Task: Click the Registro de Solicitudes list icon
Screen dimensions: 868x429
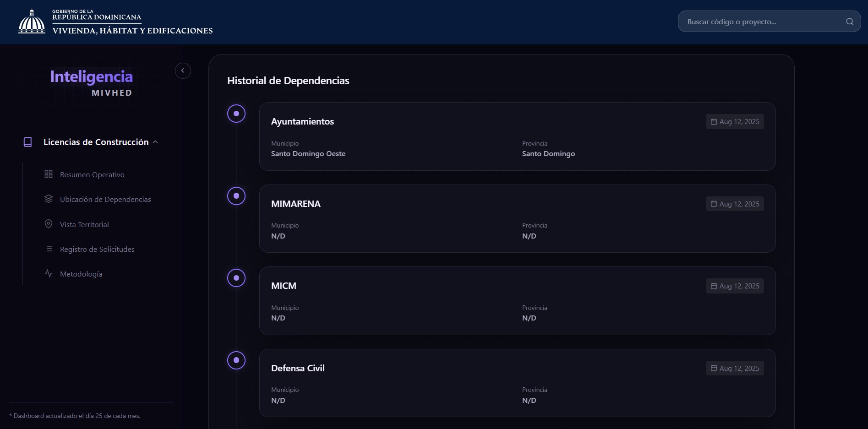Action: [49, 249]
